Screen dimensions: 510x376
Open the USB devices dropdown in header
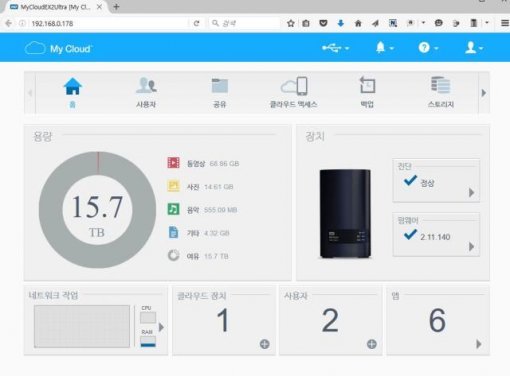[x=335, y=48]
